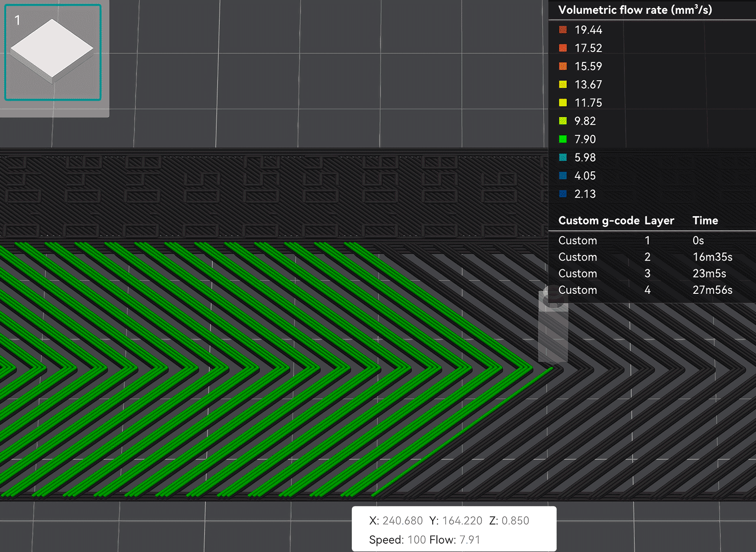Click the 19.44 flow rate color swatch
756x552 pixels.
tap(563, 30)
